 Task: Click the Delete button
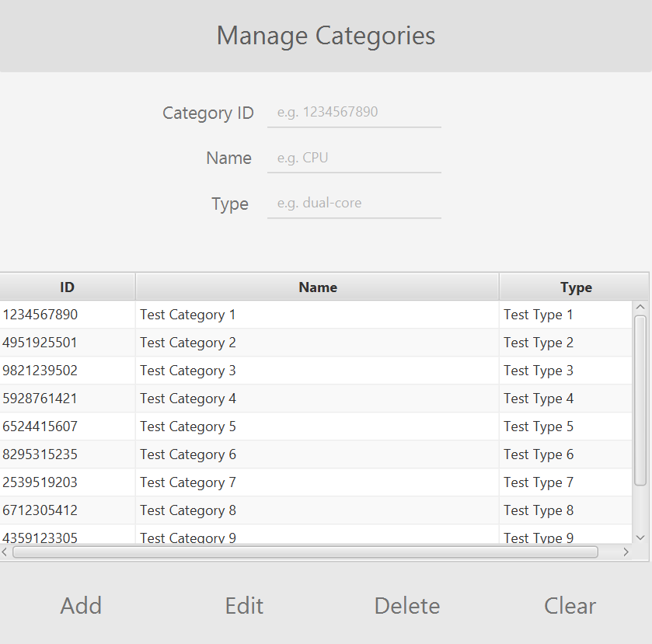pos(406,606)
